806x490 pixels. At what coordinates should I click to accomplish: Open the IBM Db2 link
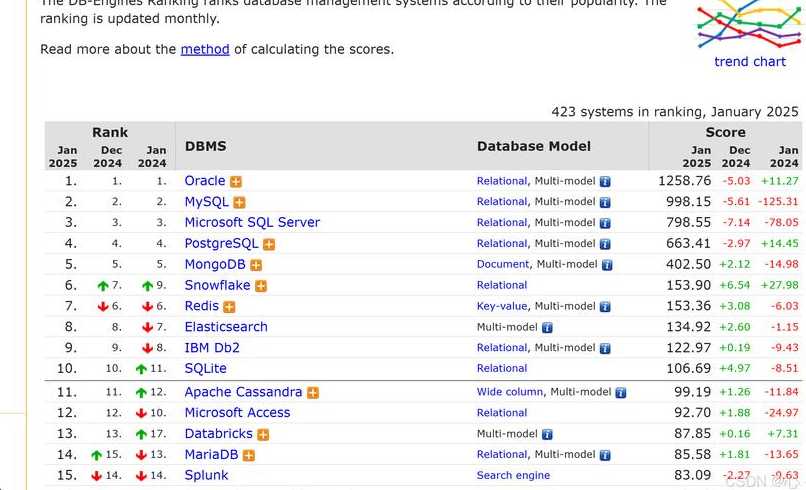(212, 348)
